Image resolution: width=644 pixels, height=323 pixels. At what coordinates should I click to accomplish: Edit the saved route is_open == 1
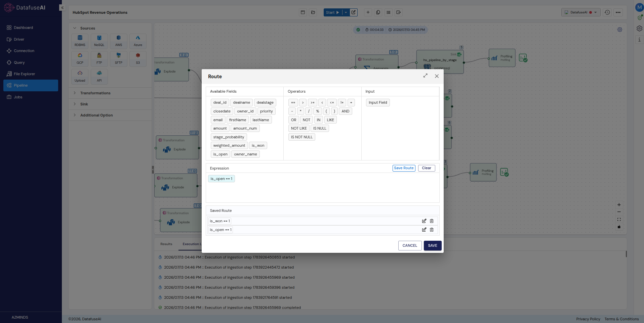[x=424, y=230]
